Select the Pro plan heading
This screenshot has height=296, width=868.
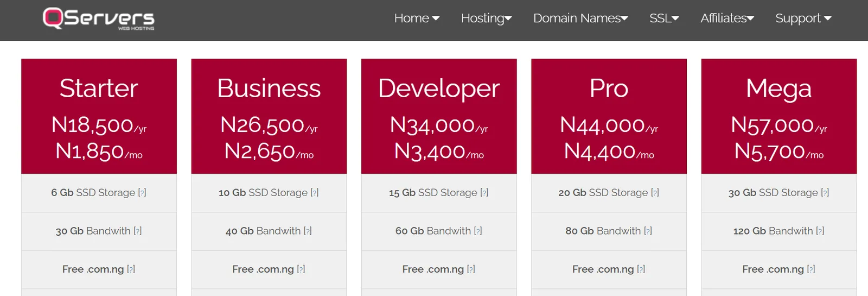(609, 88)
